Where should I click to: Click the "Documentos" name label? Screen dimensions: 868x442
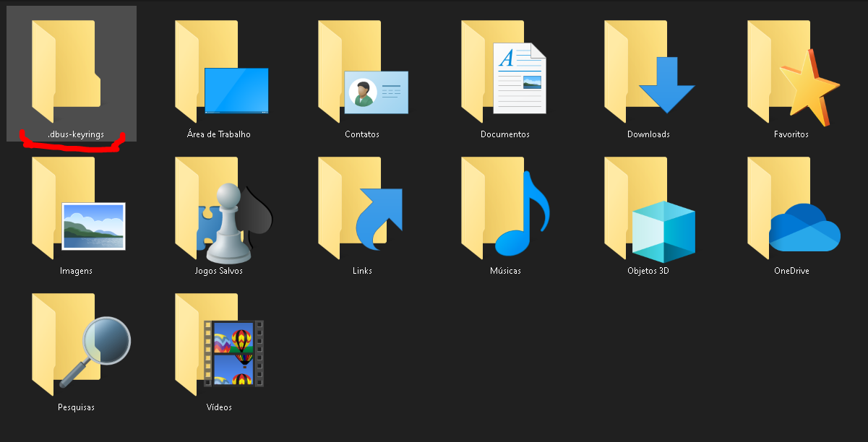point(505,134)
